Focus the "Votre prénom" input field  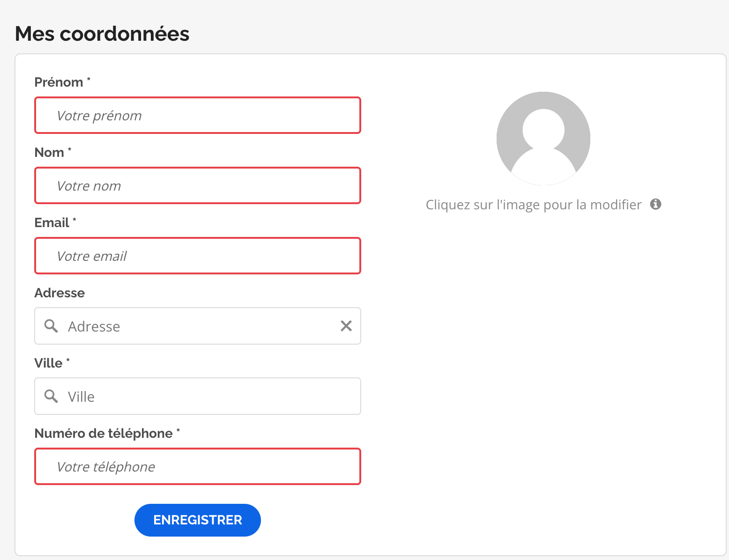point(198,115)
